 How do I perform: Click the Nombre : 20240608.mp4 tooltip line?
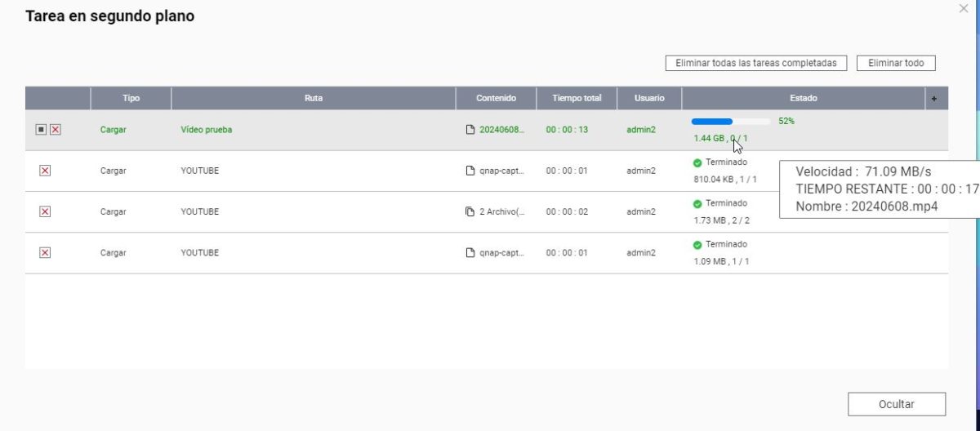click(866, 206)
